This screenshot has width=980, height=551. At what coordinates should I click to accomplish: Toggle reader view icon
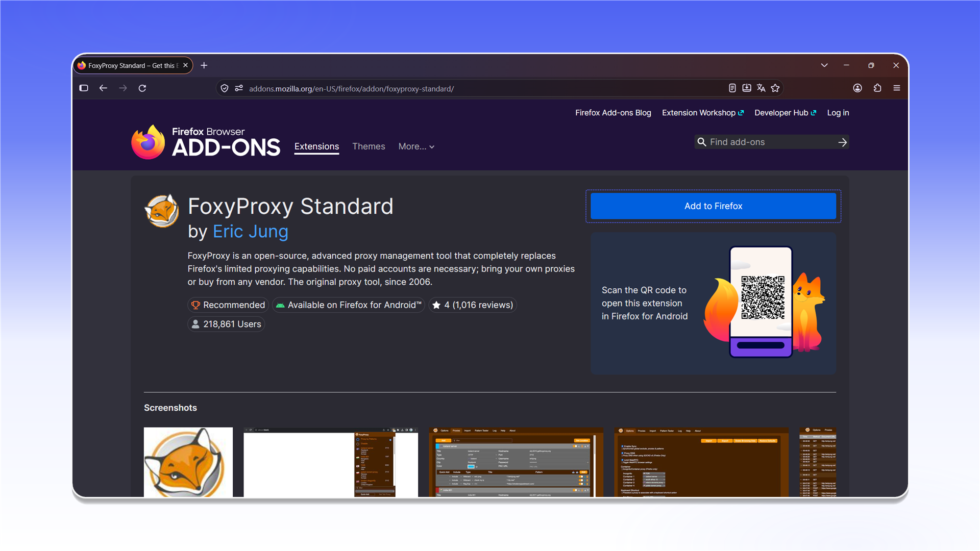pos(732,88)
